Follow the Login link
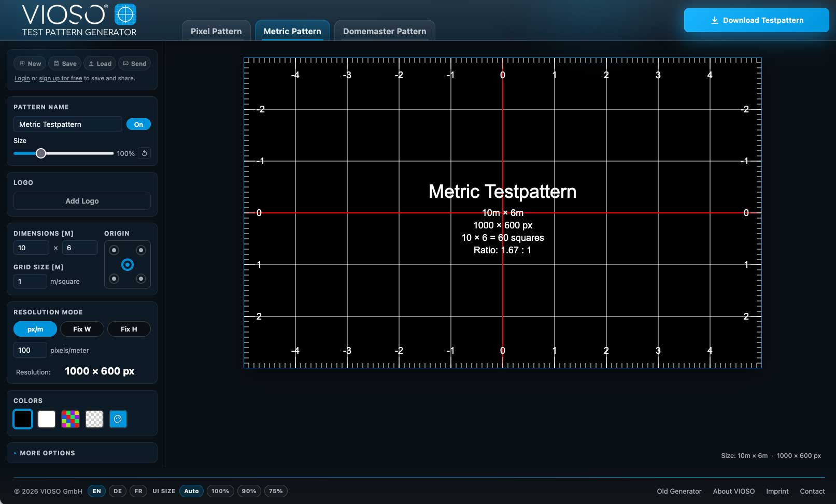 tap(22, 78)
